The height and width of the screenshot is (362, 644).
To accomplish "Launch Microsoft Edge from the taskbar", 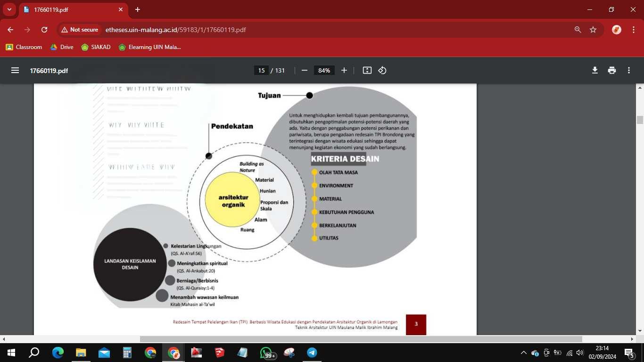I will (x=58, y=353).
